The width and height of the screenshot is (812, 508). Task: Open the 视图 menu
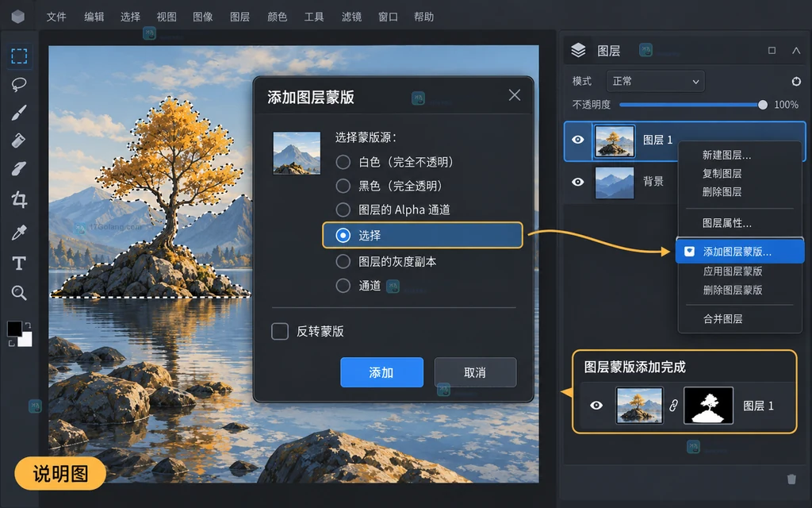pyautogui.click(x=167, y=17)
